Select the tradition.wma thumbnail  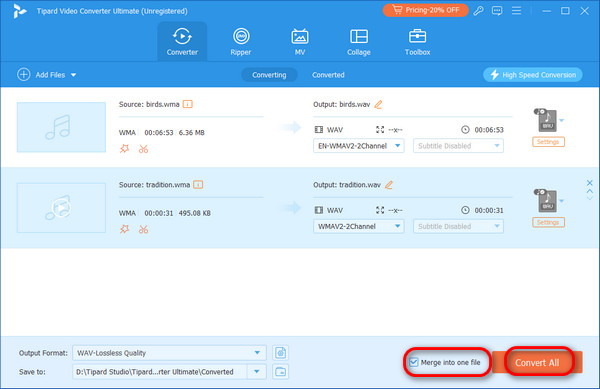[61, 208]
